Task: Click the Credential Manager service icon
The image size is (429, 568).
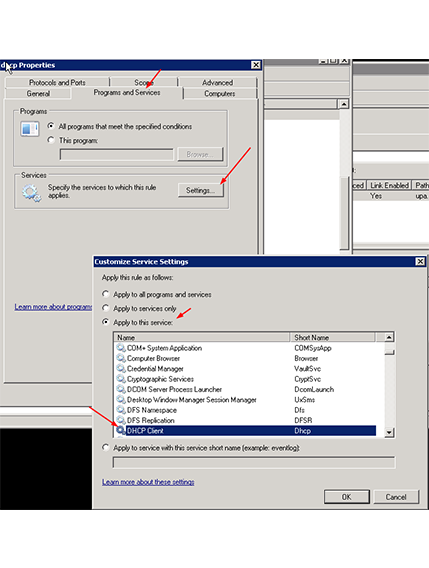Action: [121, 368]
